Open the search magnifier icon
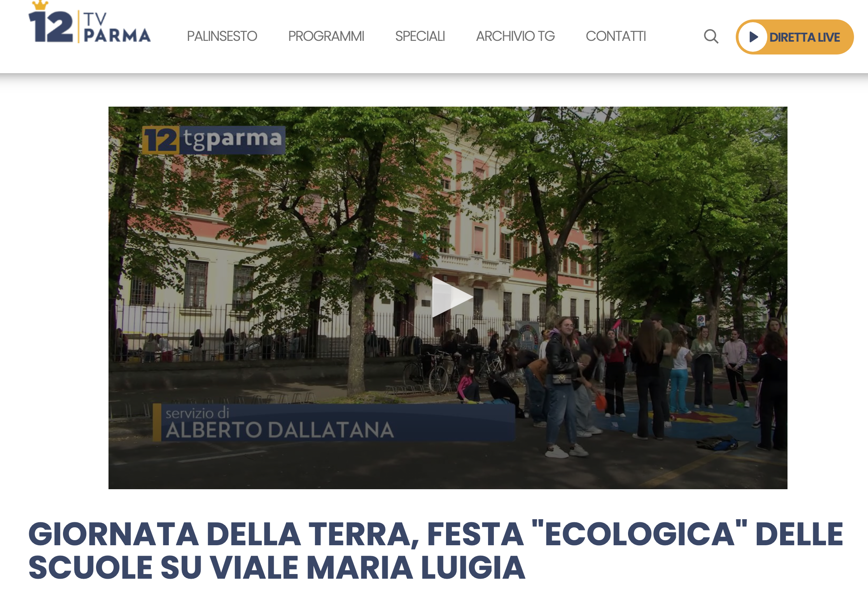The width and height of the screenshot is (868, 597). [711, 37]
